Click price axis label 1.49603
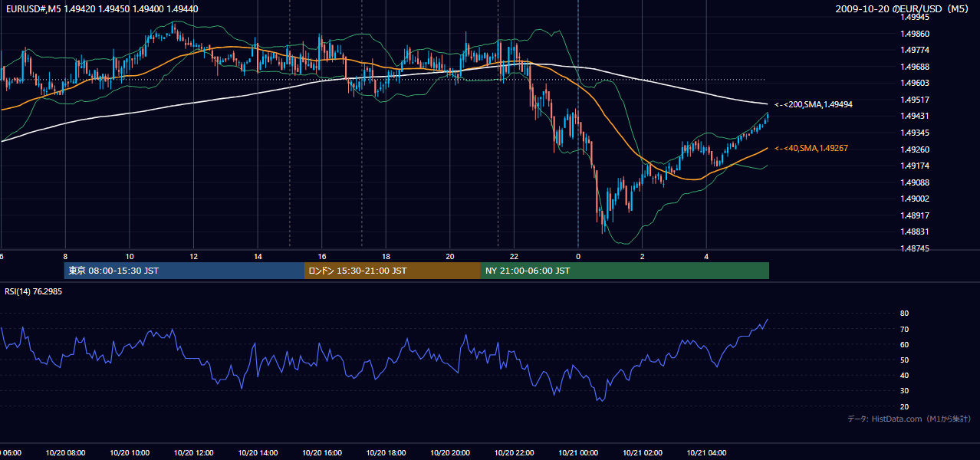This screenshot has height=460, width=980. point(916,84)
